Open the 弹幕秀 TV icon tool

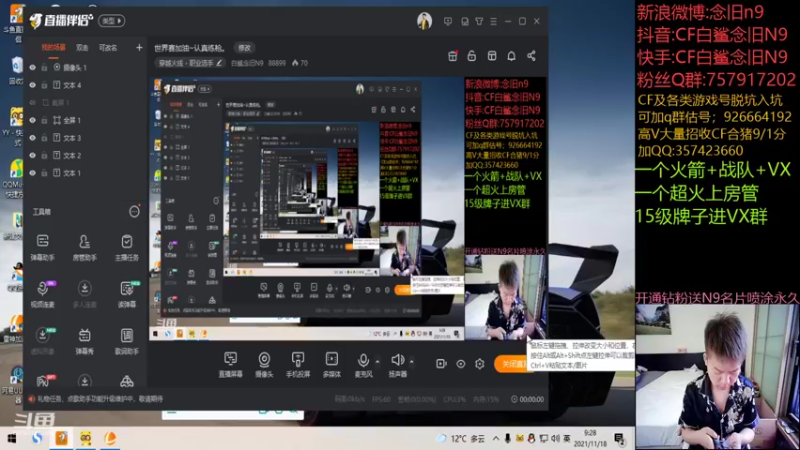[85, 341]
